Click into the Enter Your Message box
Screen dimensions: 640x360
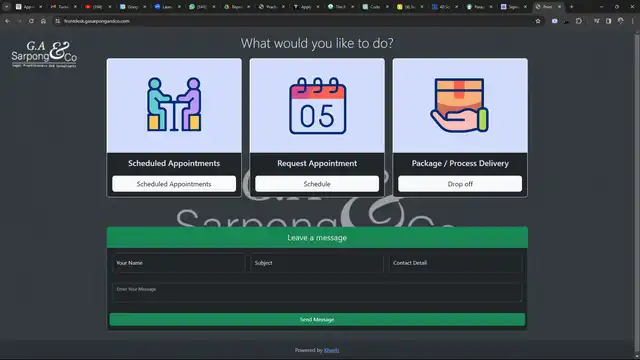coord(317,292)
